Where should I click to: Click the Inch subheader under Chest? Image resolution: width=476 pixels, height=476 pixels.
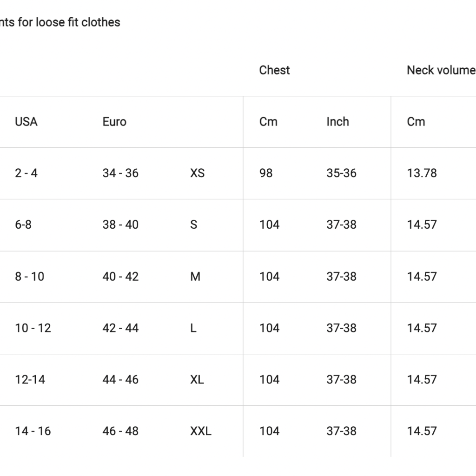click(x=337, y=122)
